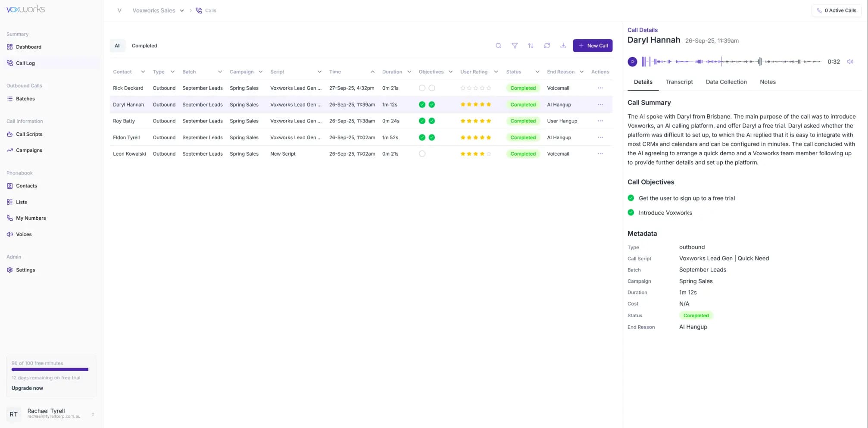This screenshot has width=868, height=428.
Task: Expand the Voxworks Sales workspace dropdown
Action: pos(182,11)
